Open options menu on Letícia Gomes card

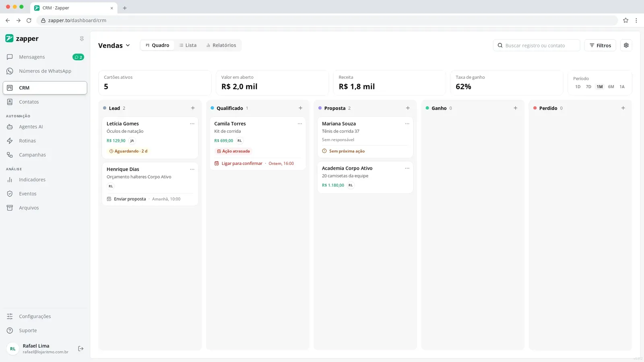tap(192, 124)
